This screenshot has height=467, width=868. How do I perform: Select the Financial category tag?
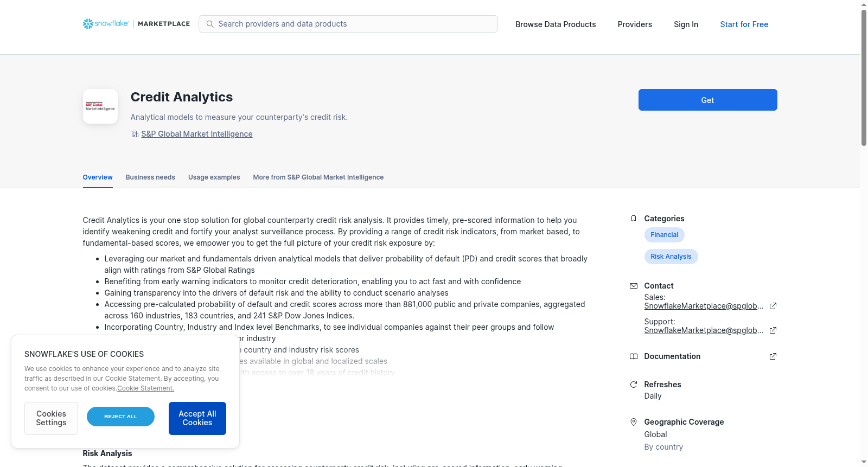(664, 235)
